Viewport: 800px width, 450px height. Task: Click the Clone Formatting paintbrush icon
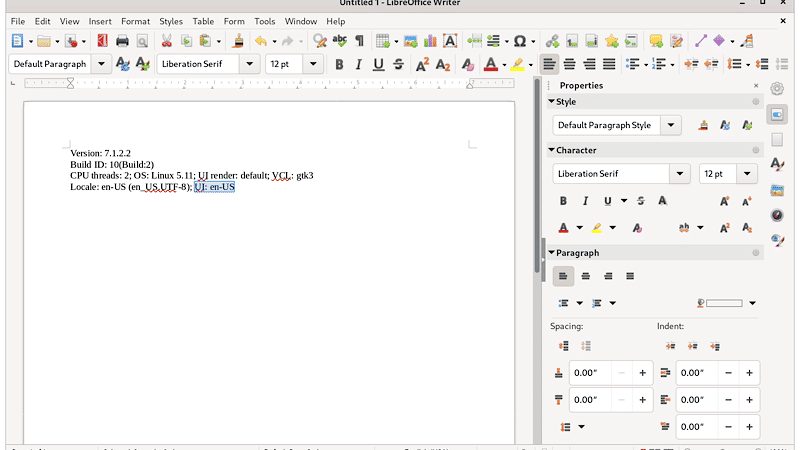238,41
